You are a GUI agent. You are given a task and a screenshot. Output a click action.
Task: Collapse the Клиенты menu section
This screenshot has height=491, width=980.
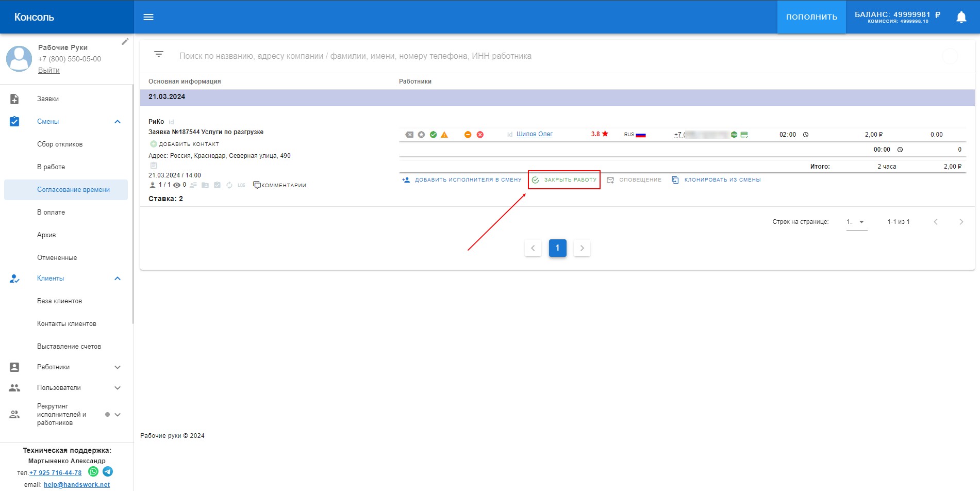pos(118,279)
